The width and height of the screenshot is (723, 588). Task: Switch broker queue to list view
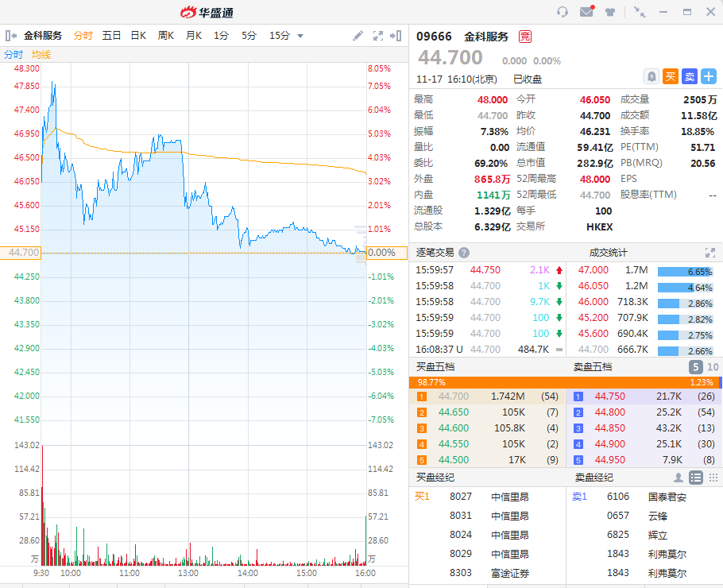pyautogui.click(x=696, y=478)
